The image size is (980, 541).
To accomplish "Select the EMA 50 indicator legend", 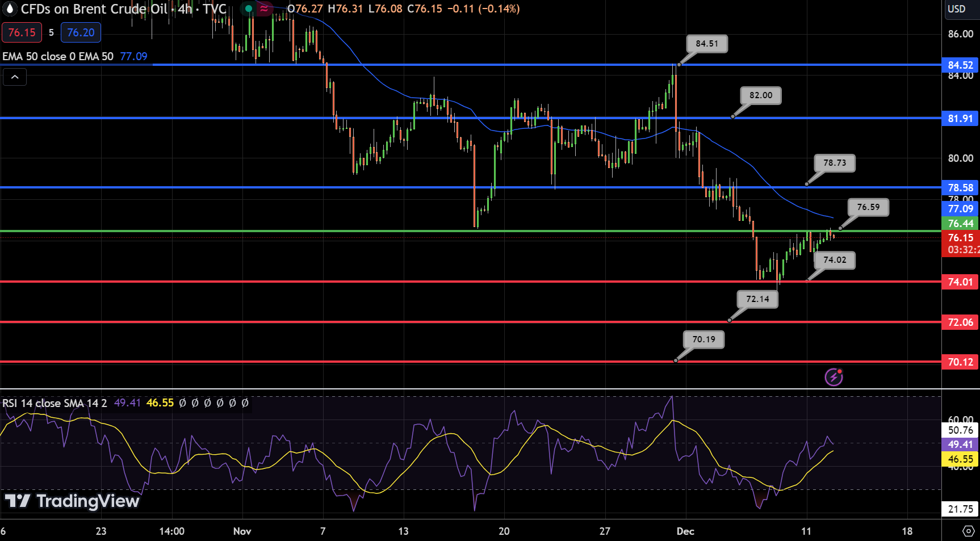I will pos(58,56).
